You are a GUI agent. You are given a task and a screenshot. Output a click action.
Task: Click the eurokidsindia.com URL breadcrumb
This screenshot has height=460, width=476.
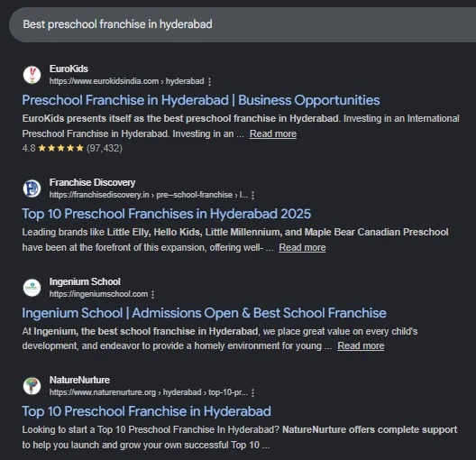click(x=126, y=81)
